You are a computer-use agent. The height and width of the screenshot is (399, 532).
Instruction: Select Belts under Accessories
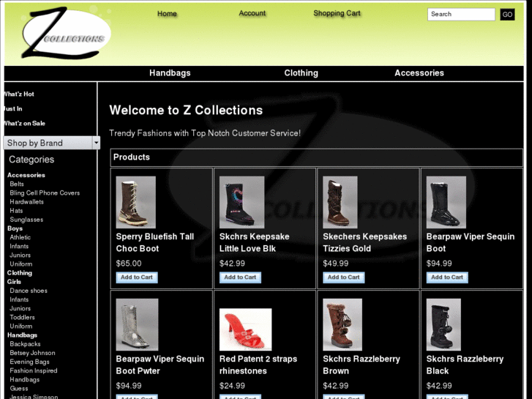[17, 184]
